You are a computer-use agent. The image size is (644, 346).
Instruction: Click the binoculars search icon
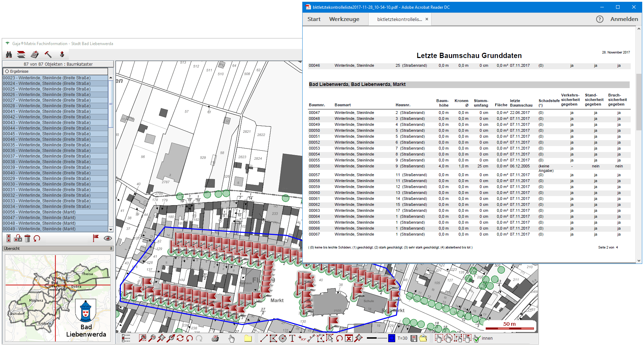pos(9,55)
